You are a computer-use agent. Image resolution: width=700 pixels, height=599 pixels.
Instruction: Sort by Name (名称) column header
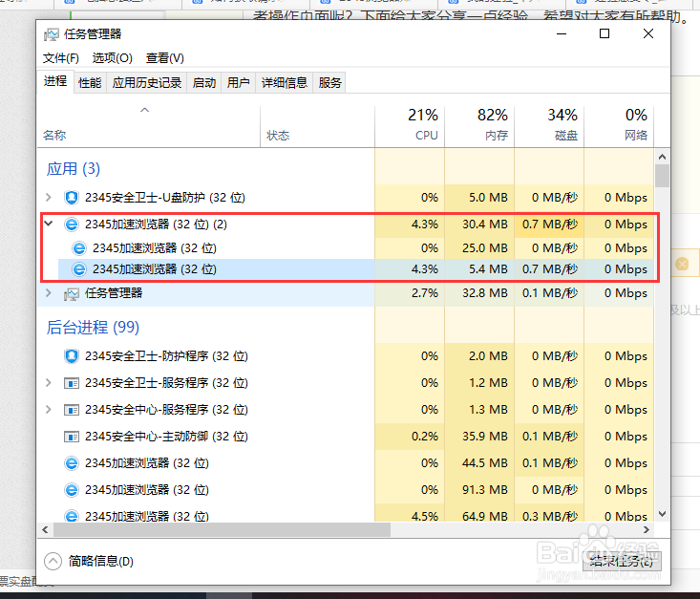(x=148, y=127)
